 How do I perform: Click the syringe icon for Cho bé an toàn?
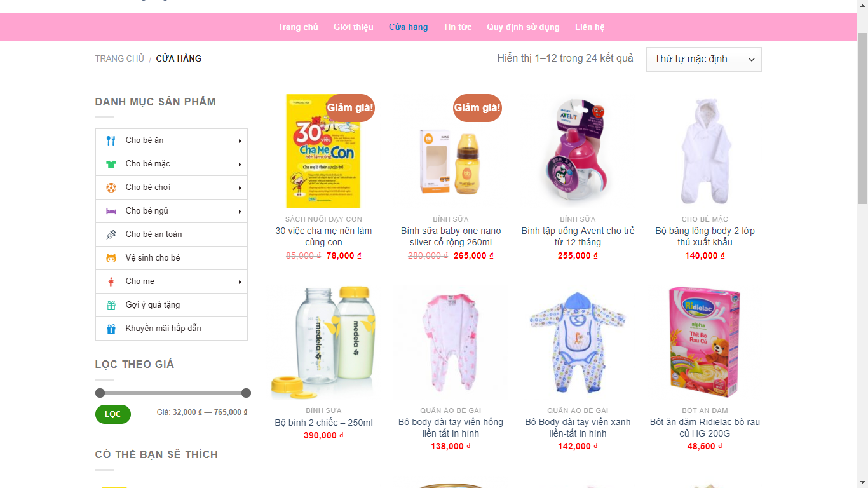[x=111, y=234]
